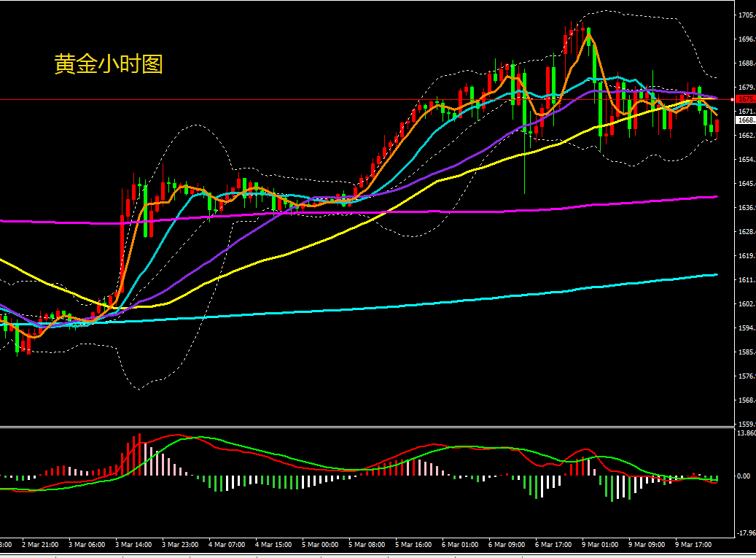
Task: Select the 9 Mar 09:00 time label
Action: (x=647, y=544)
